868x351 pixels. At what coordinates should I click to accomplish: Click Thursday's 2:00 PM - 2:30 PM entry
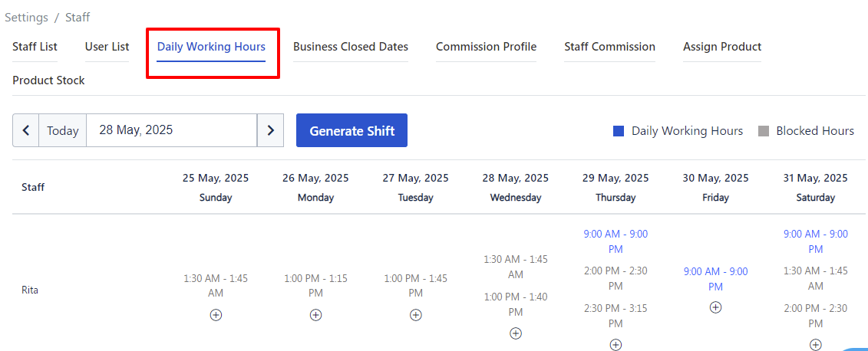616,279
